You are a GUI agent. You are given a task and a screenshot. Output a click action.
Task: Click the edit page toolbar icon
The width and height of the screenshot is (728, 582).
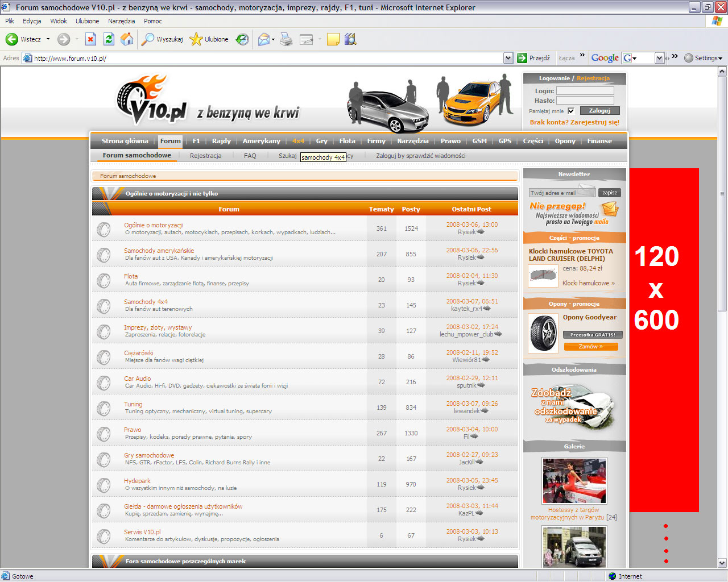point(306,39)
